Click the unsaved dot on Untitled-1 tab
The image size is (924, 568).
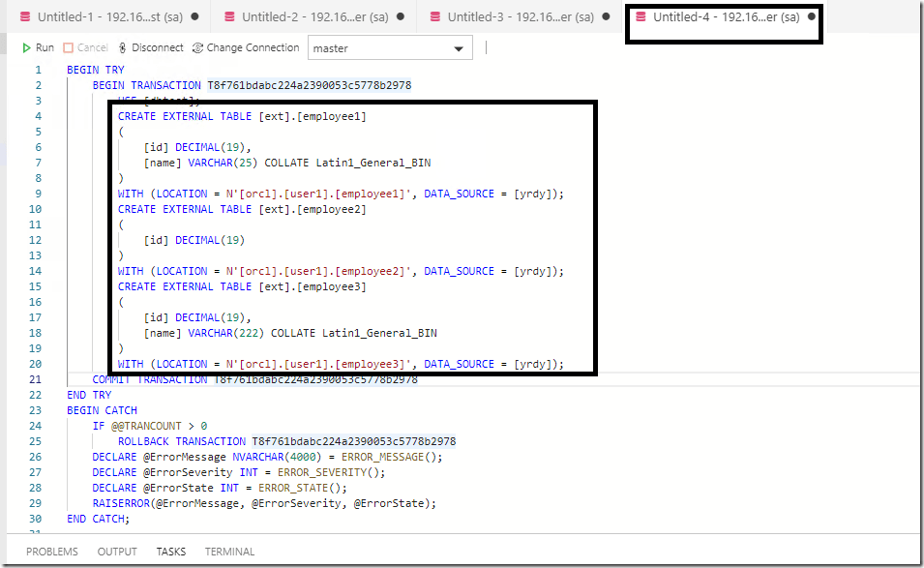195,16
